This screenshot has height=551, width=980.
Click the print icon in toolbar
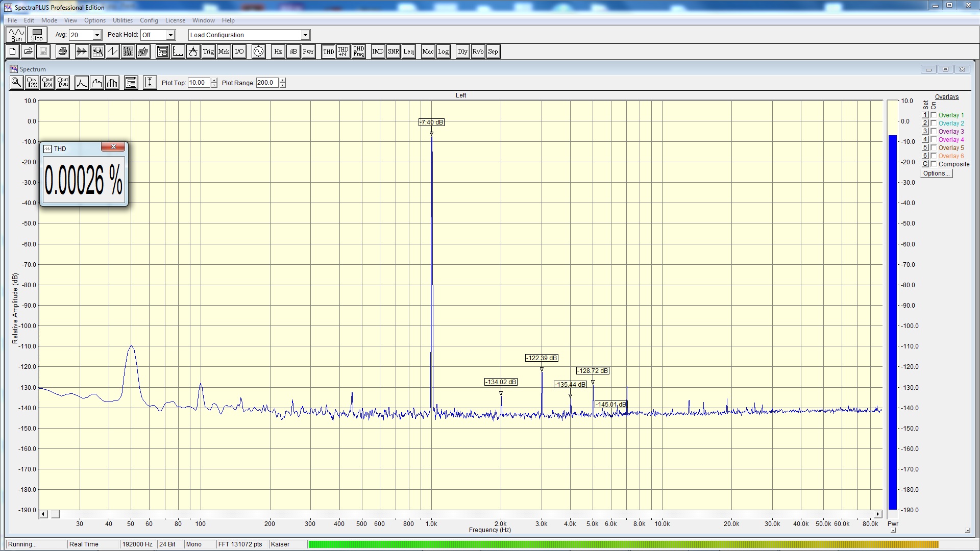coord(63,52)
